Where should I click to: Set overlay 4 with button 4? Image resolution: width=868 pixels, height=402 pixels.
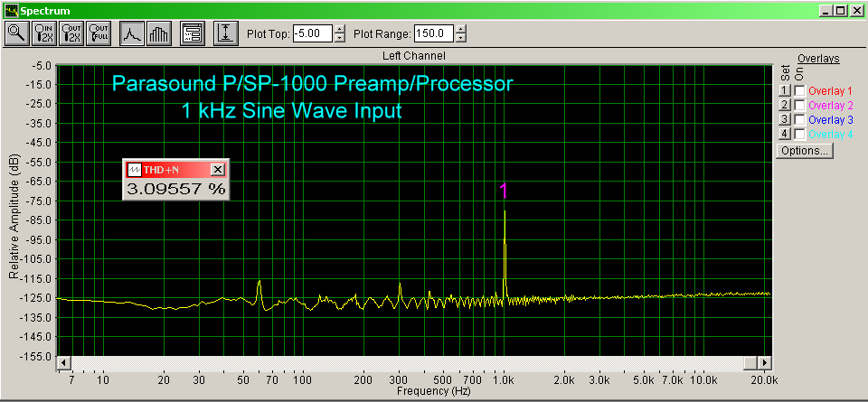pyautogui.click(x=785, y=134)
